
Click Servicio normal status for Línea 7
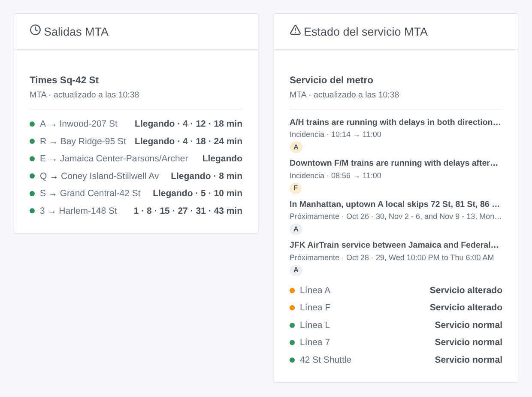click(469, 342)
